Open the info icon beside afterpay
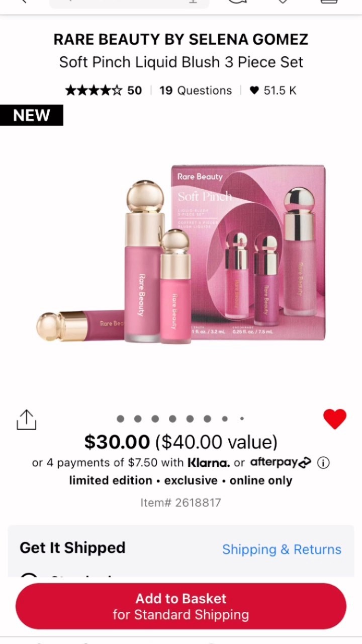The image size is (362, 644). 323,462
